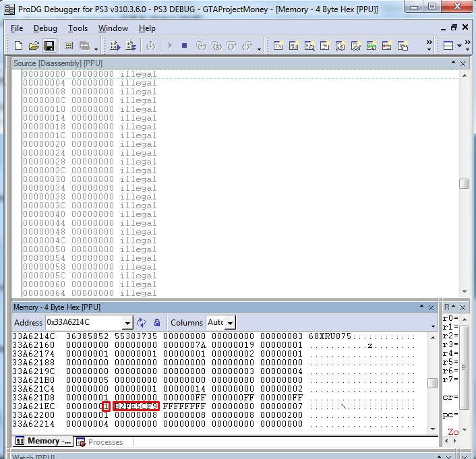Close the Registers pane
The image size is (476, 459).
pyautogui.click(x=463, y=307)
